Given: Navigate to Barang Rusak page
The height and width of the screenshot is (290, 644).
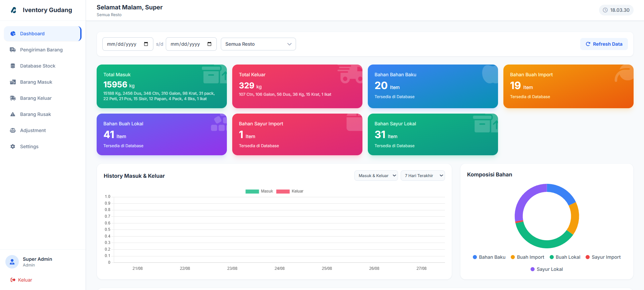Looking at the screenshot, I should tap(43, 114).
